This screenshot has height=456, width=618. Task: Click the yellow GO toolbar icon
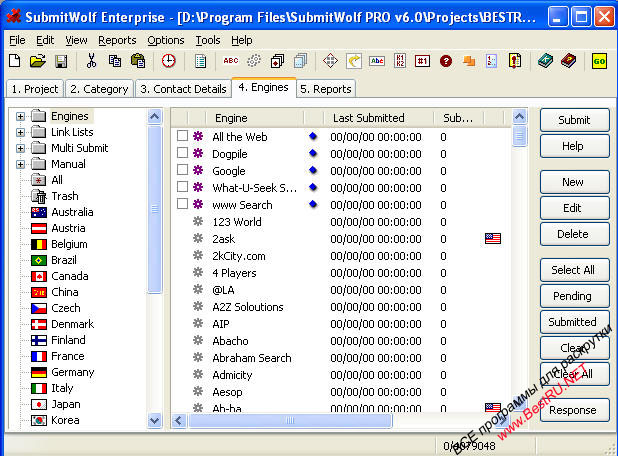(x=599, y=61)
